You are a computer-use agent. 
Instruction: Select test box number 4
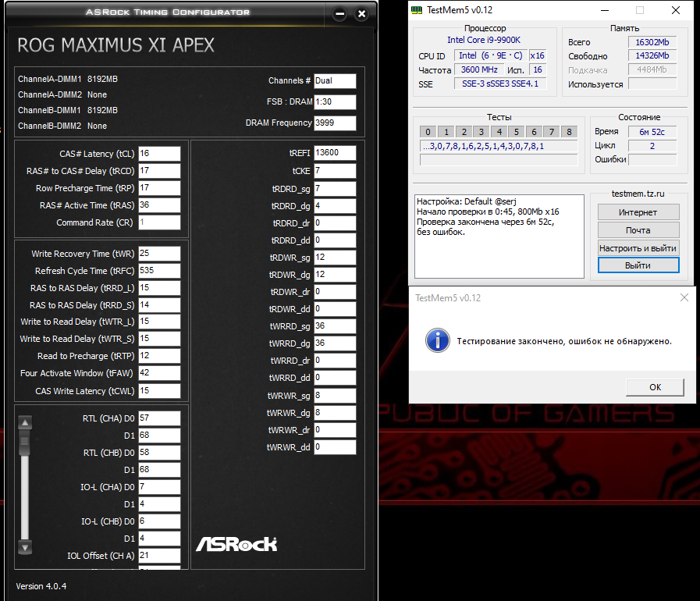(x=499, y=132)
